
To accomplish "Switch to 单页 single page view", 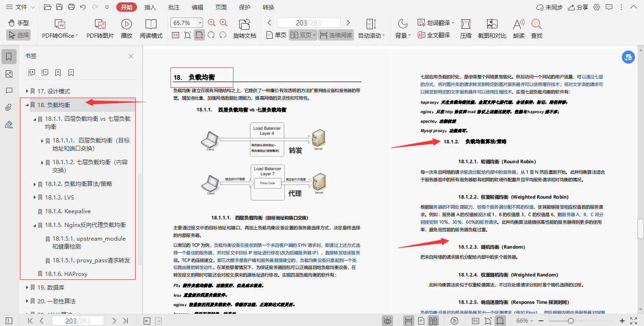I will coord(276,35).
